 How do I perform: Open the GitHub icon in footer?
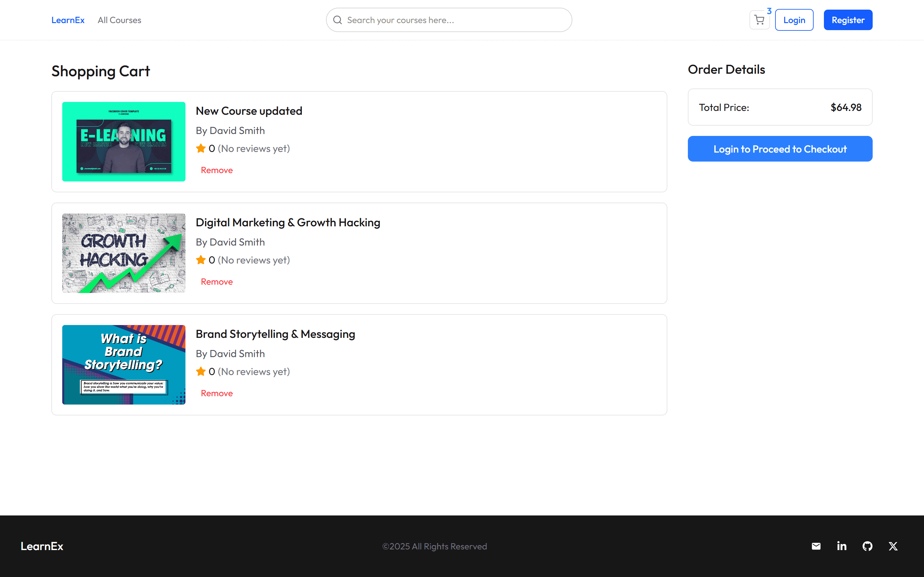[x=867, y=546]
